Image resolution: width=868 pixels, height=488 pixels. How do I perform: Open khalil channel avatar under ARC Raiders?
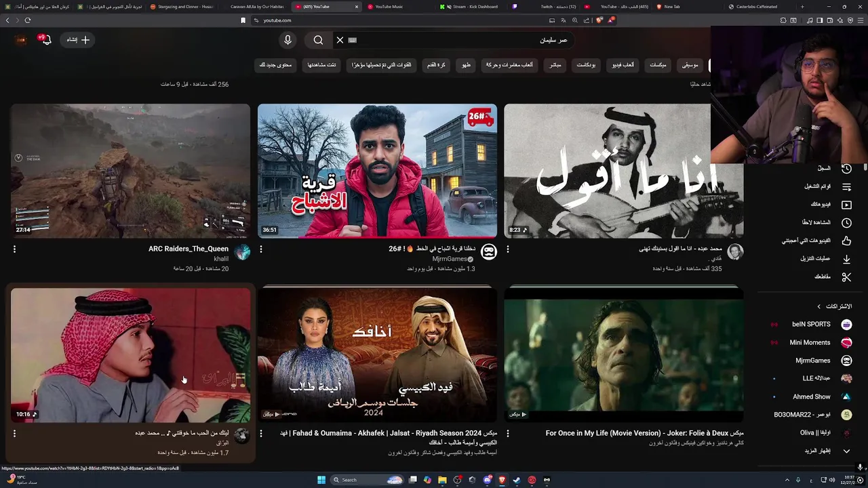[x=242, y=252]
